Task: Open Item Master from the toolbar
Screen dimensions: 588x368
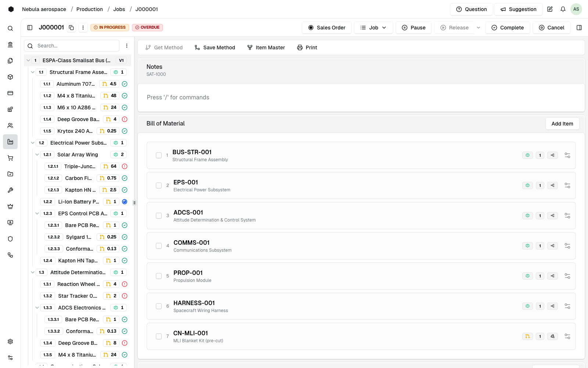Action: coord(266,47)
